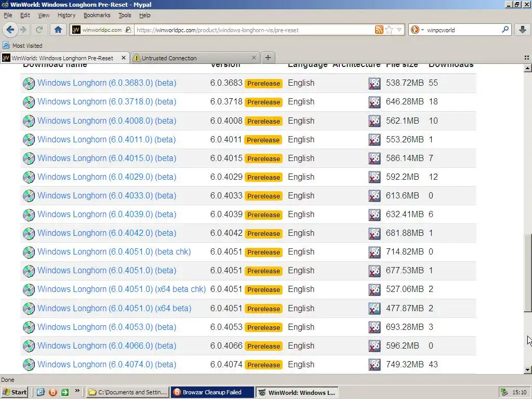Open the URL history dropdown arrow
The height and width of the screenshot is (399, 532).
click(x=400, y=30)
